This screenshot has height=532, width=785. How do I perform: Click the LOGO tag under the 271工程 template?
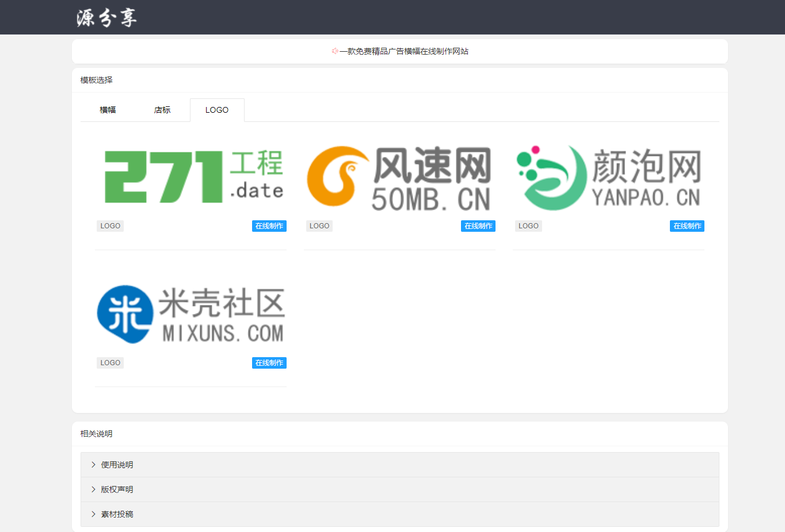coord(110,225)
